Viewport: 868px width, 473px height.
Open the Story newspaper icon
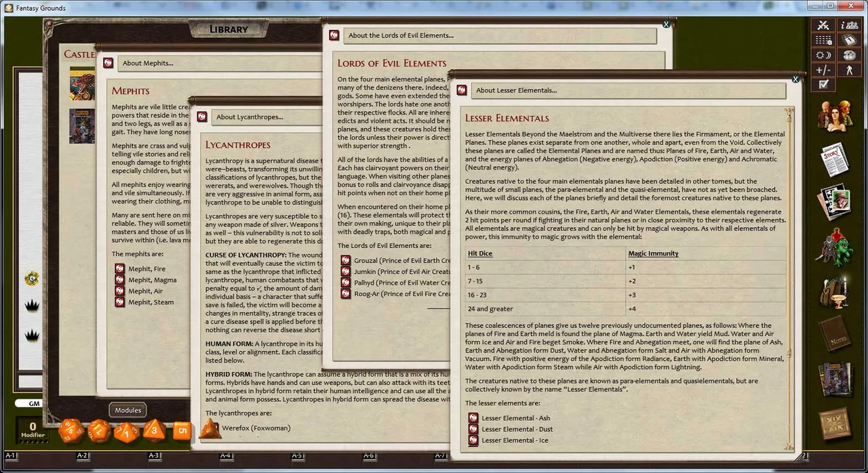[x=835, y=159]
